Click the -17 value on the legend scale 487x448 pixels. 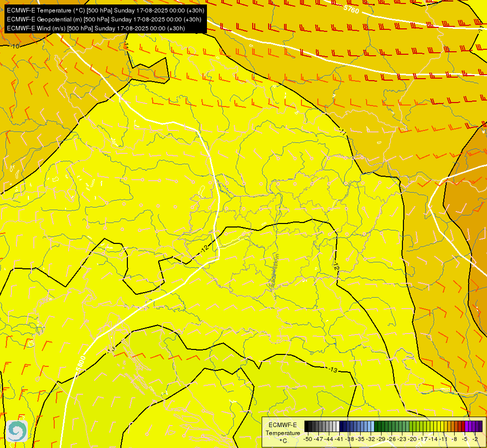(x=423, y=439)
